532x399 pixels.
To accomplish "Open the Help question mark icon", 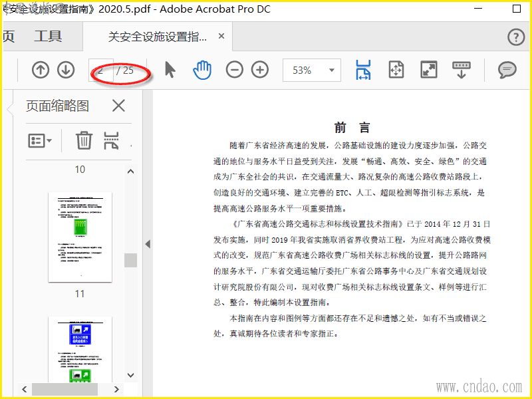I will tap(516, 37).
